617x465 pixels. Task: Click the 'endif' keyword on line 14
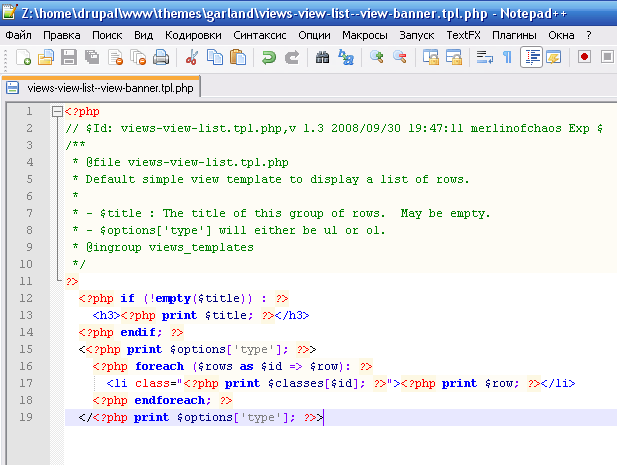point(138,332)
